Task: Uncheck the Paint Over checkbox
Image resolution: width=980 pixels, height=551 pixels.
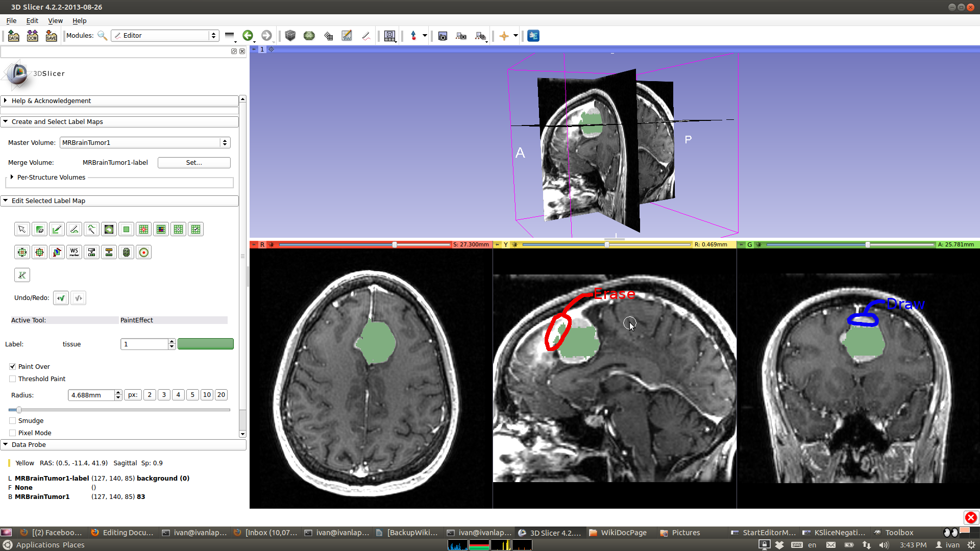Action: pos(13,366)
